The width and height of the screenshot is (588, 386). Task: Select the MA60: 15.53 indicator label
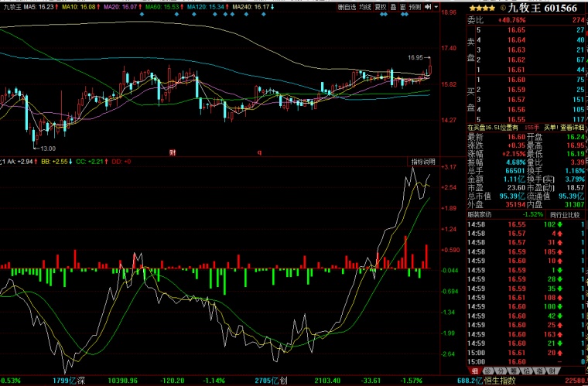coord(164,7)
